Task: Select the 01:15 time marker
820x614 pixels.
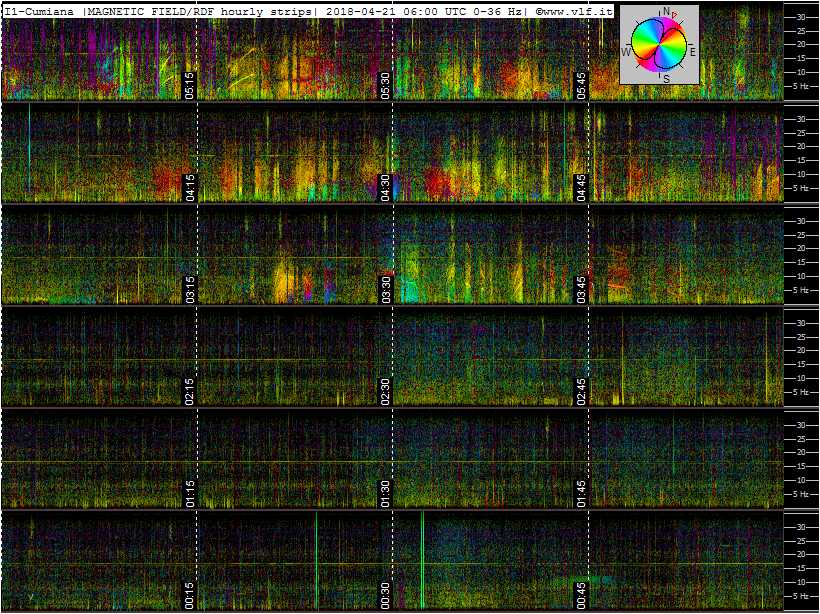Action: [x=189, y=494]
